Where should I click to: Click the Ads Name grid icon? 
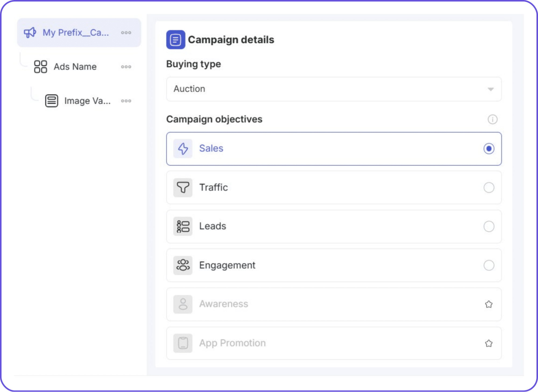pyautogui.click(x=41, y=67)
